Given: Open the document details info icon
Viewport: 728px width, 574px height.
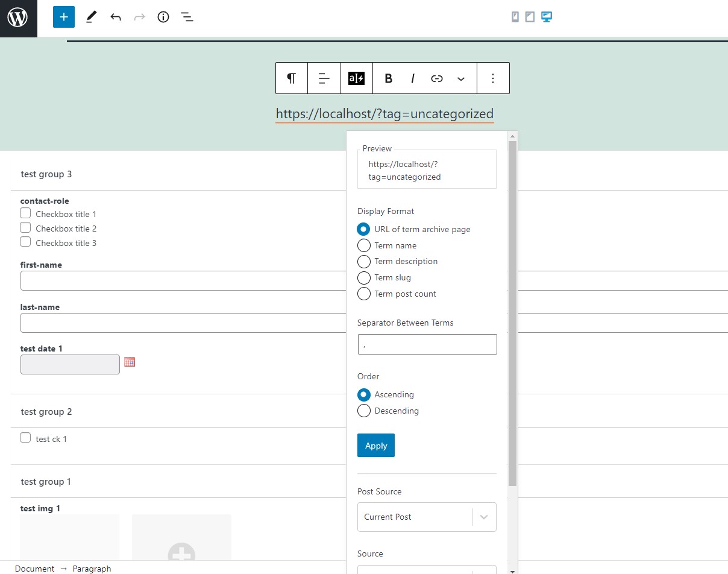Looking at the screenshot, I should (163, 17).
